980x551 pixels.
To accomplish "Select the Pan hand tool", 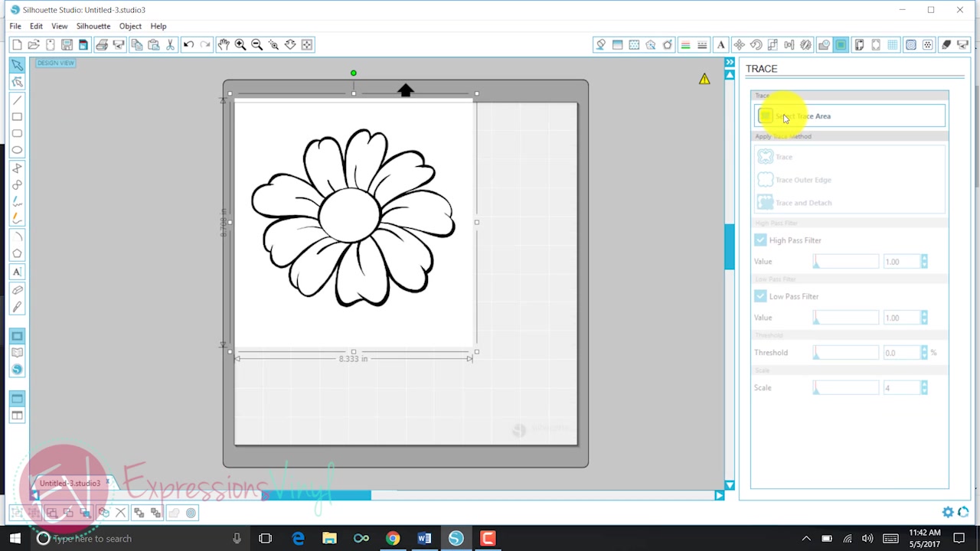I will click(224, 45).
